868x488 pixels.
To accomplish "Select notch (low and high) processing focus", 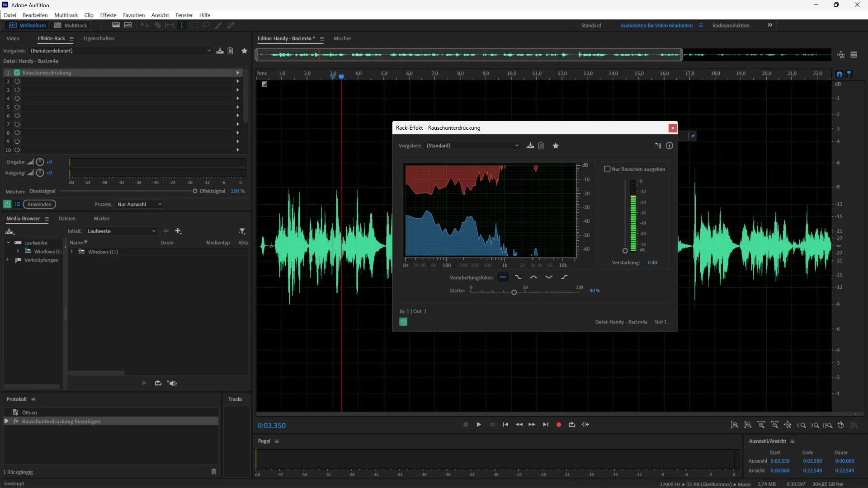I will click(x=549, y=277).
